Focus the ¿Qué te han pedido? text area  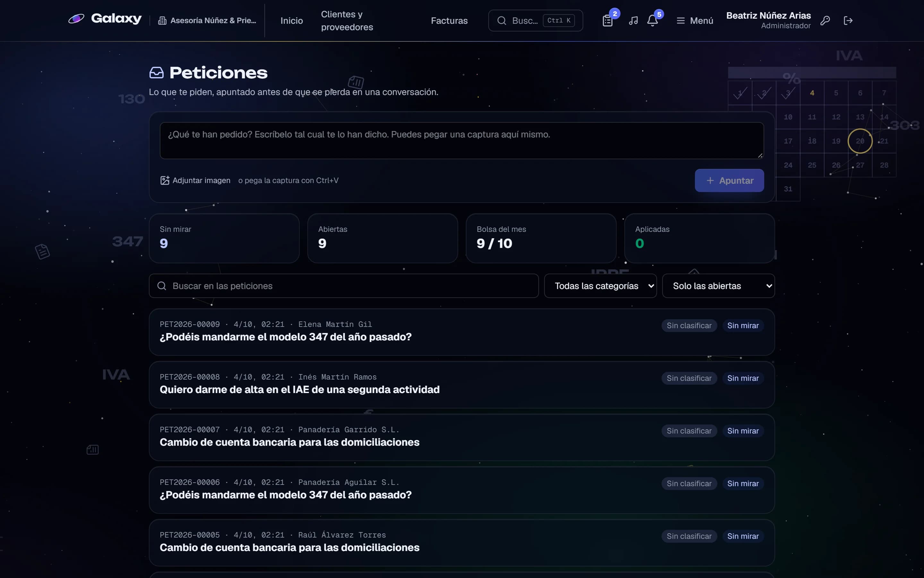click(x=462, y=141)
